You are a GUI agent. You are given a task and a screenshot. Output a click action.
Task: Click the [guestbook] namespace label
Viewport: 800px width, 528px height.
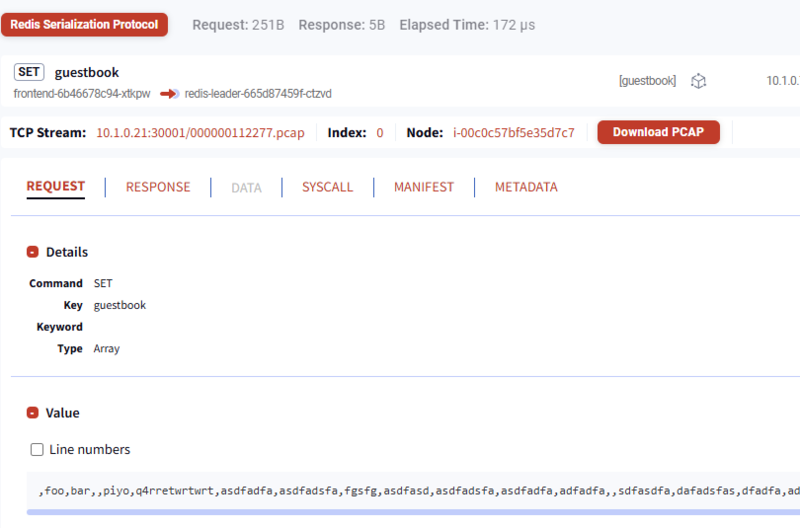647,81
